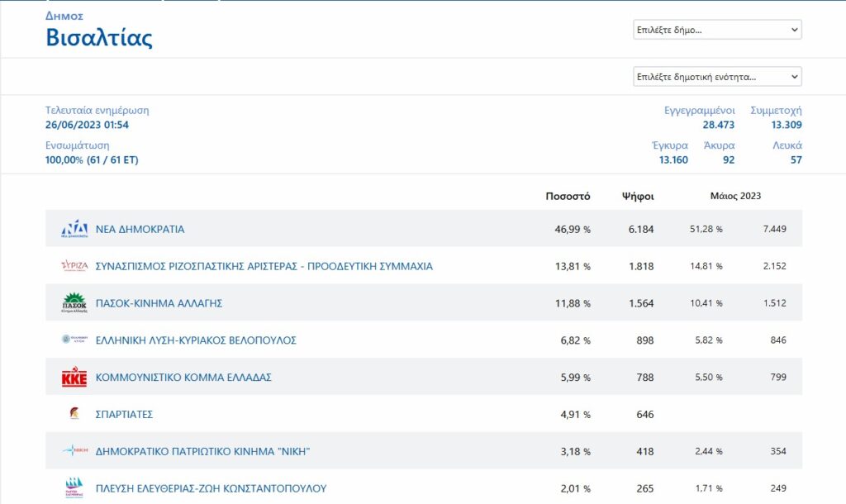Open ΚΟΜΜΟΥΝΙΣΤΙΚΟ ΚΟΜΜΑ ΕΛΛΑΔΑΣ link
The width and height of the screenshot is (846, 504).
click(183, 378)
